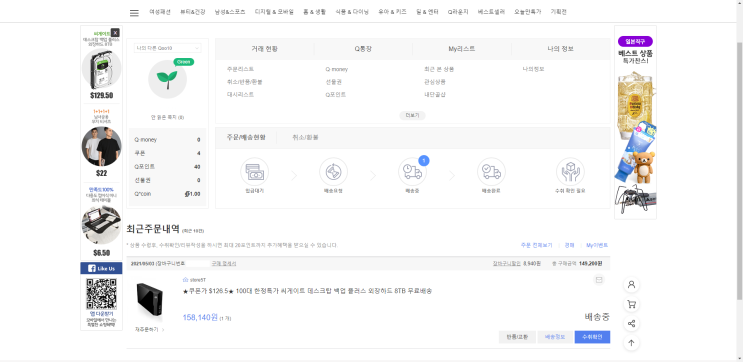Open the 선물권 link under Q통장
Screen dimensions: 743x362
pyautogui.click(x=334, y=82)
